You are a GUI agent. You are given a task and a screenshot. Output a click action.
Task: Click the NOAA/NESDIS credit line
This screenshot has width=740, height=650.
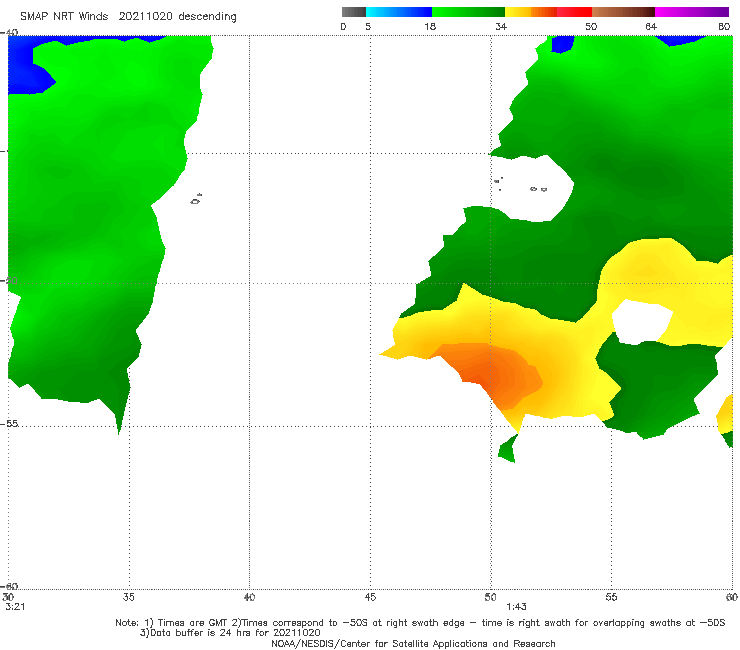click(413, 644)
